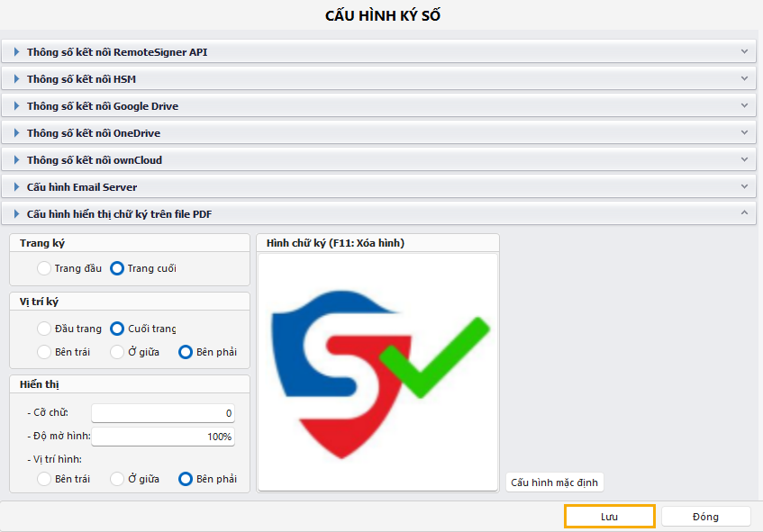
Task: Select Bên phải under Vị trí ký
Action: [x=186, y=352]
